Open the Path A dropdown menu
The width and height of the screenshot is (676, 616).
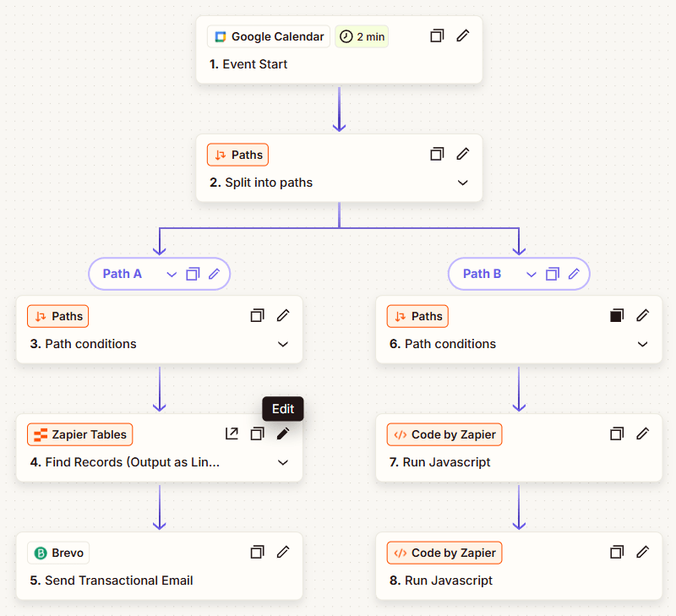[172, 274]
